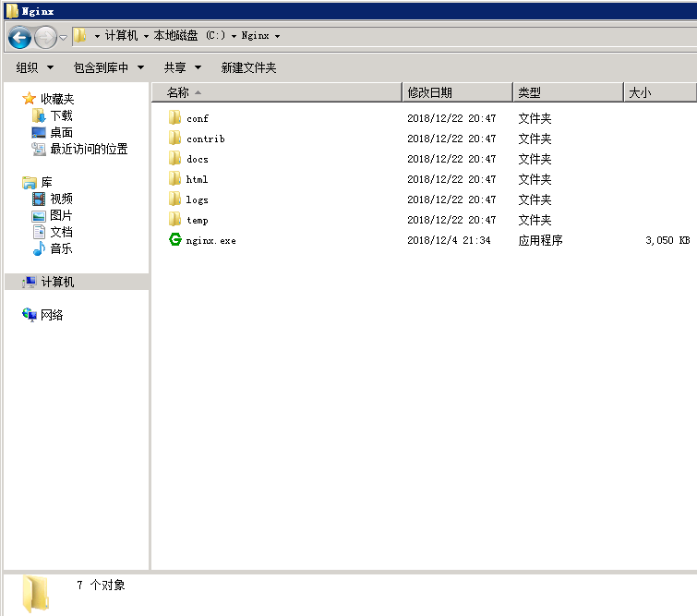
Task: Open 图片 library
Action: [61, 215]
